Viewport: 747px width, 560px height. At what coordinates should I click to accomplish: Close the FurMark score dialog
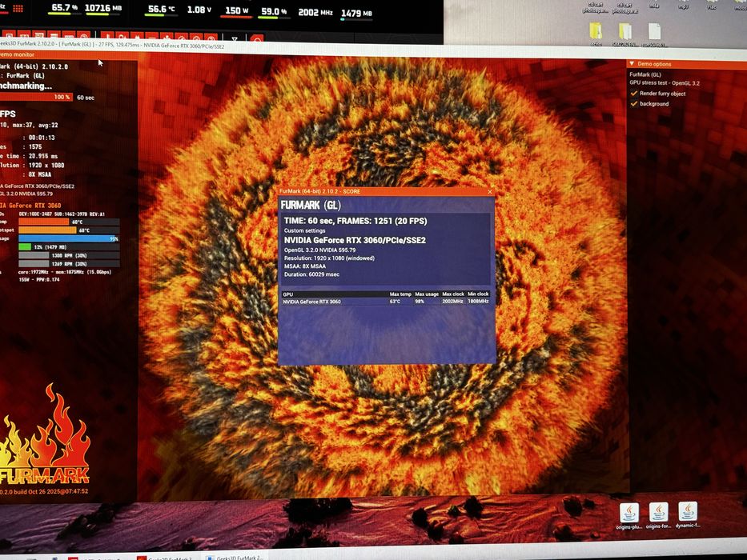coord(490,191)
